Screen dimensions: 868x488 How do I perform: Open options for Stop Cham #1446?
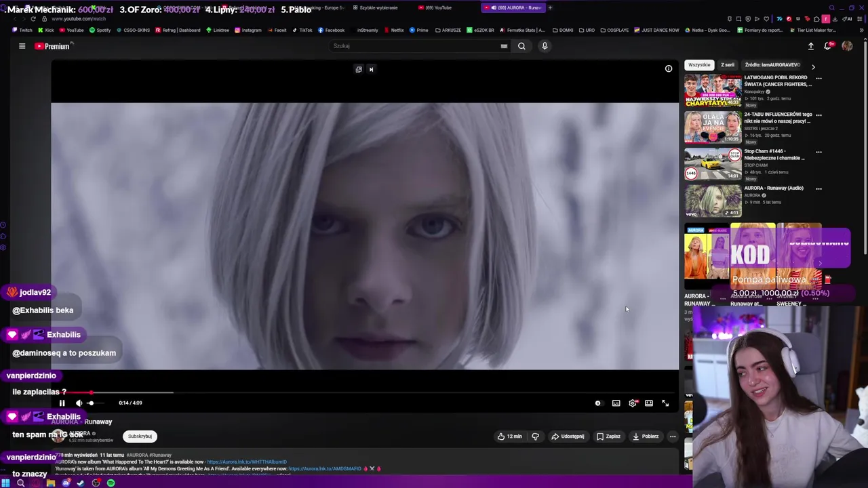(x=818, y=152)
